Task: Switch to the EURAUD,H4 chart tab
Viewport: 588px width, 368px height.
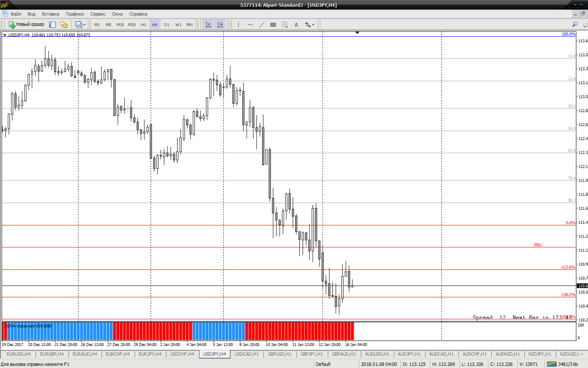Action: pyautogui.click(x=85, y=354)
